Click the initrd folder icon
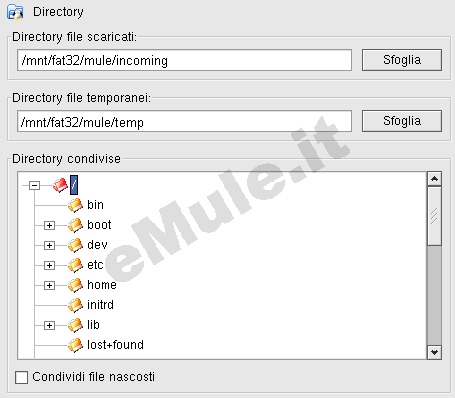This screenshot has width=455, height=398. coord(75,305)
